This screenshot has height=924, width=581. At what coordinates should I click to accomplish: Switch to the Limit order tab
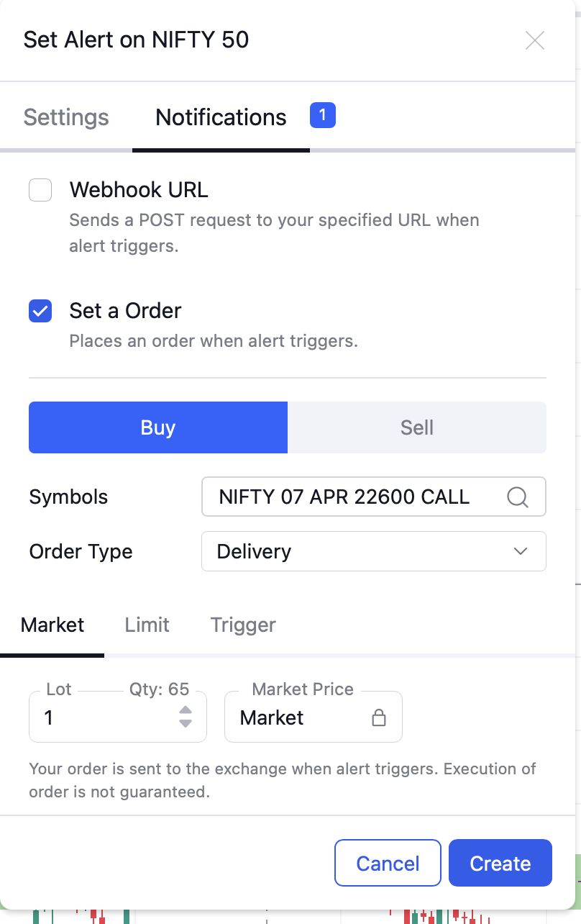147,625
